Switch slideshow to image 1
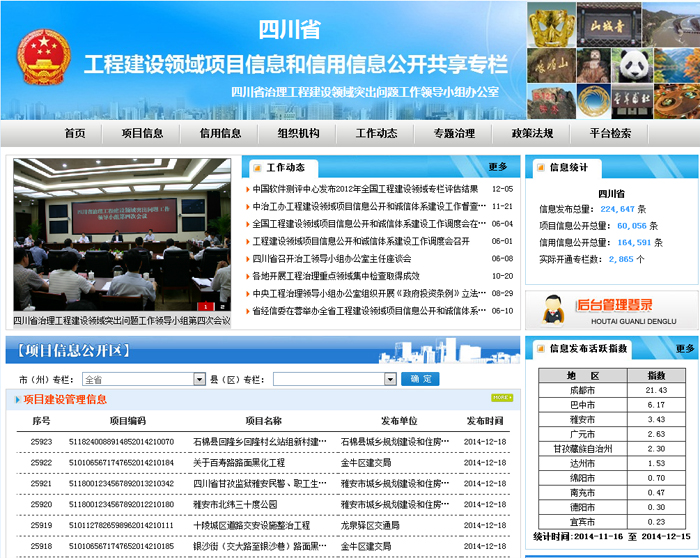 pyautogui.click(x=205, y=306)
